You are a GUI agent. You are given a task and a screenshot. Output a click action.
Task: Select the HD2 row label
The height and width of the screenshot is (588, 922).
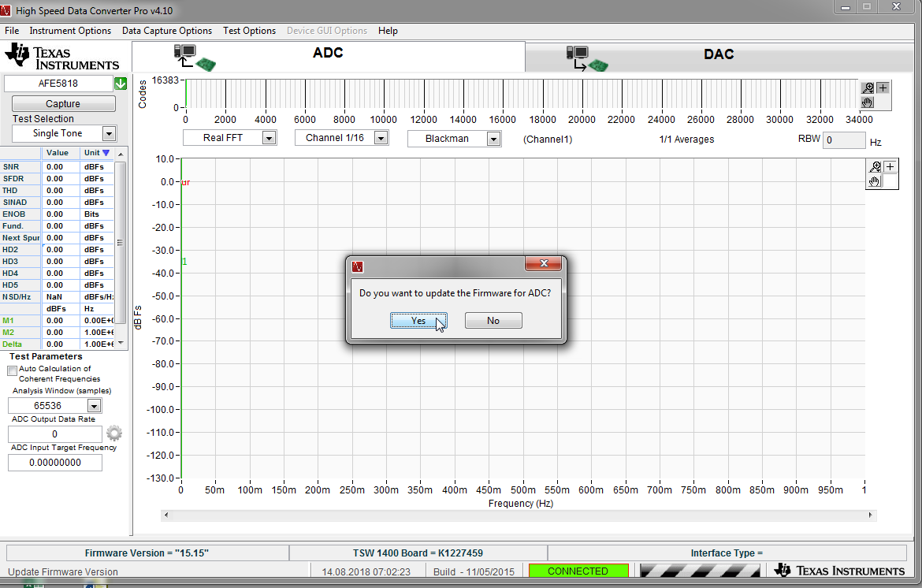click(x=20, y=249)
